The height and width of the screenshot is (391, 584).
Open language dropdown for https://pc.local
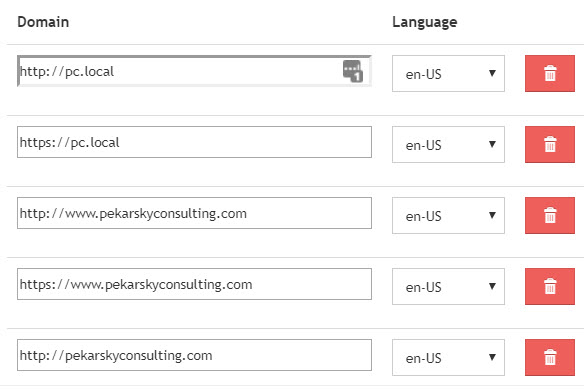pos(448,144)
